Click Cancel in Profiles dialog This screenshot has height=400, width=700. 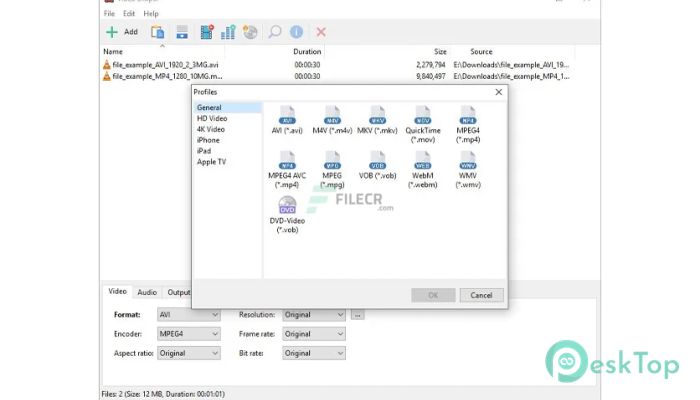click(x=481, y=295)
